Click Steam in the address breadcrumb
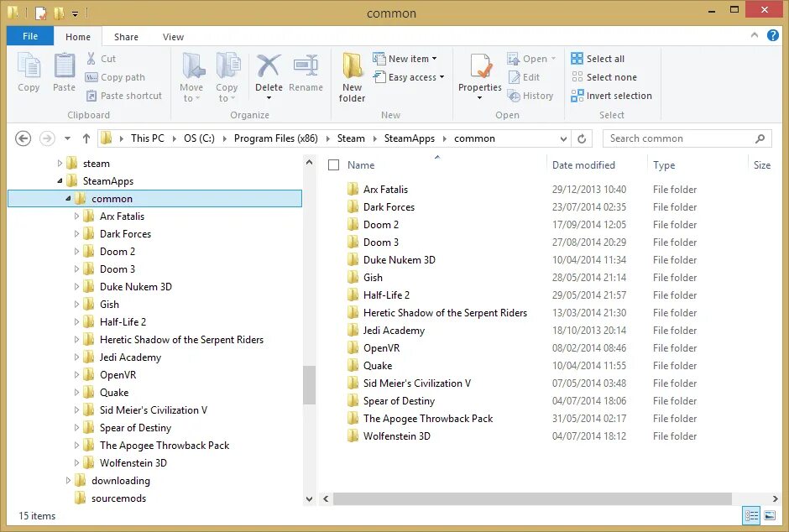789x532 pixels. (x=351, y=138)
